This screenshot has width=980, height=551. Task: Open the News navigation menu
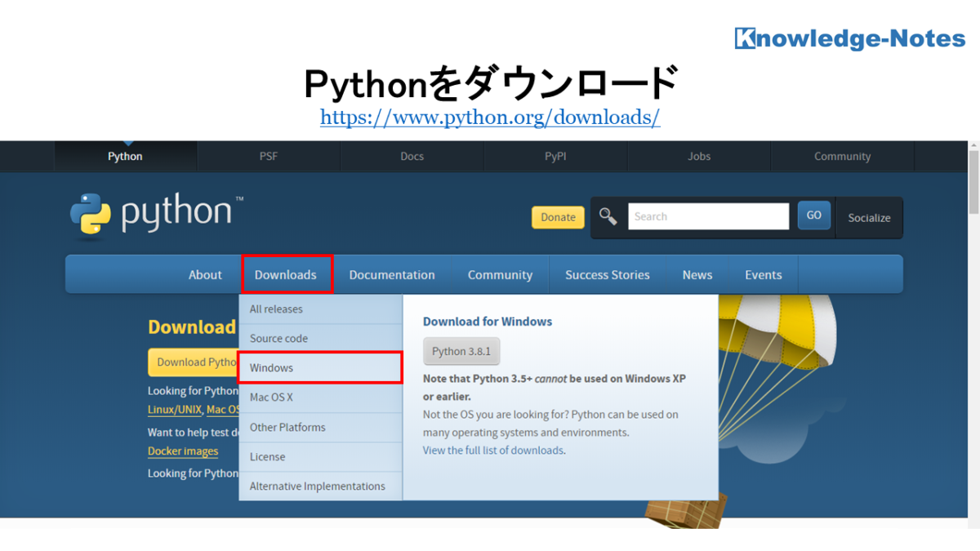click(x=697, y=275)
